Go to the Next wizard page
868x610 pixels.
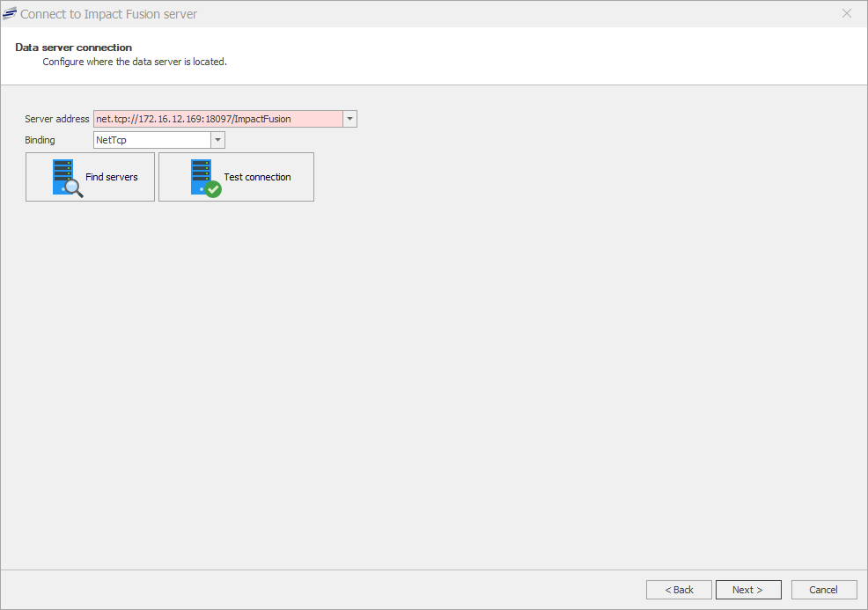pos(748,590)
